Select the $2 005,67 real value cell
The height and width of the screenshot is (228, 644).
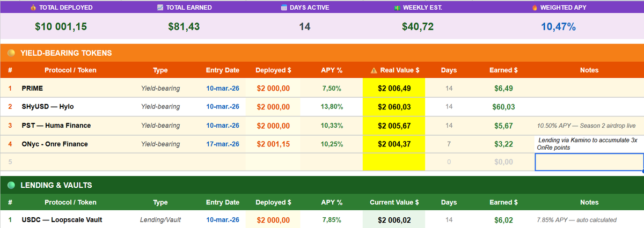coord(394,126)
